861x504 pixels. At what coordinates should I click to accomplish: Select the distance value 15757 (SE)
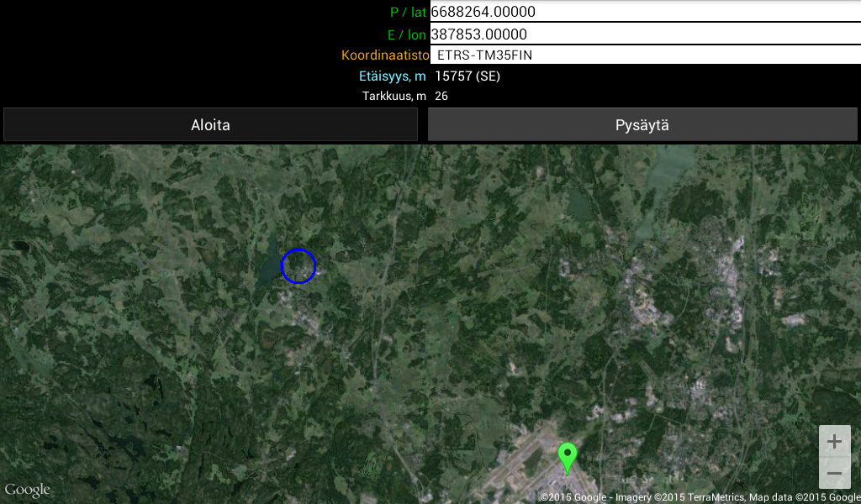click(x=467, y=76)
